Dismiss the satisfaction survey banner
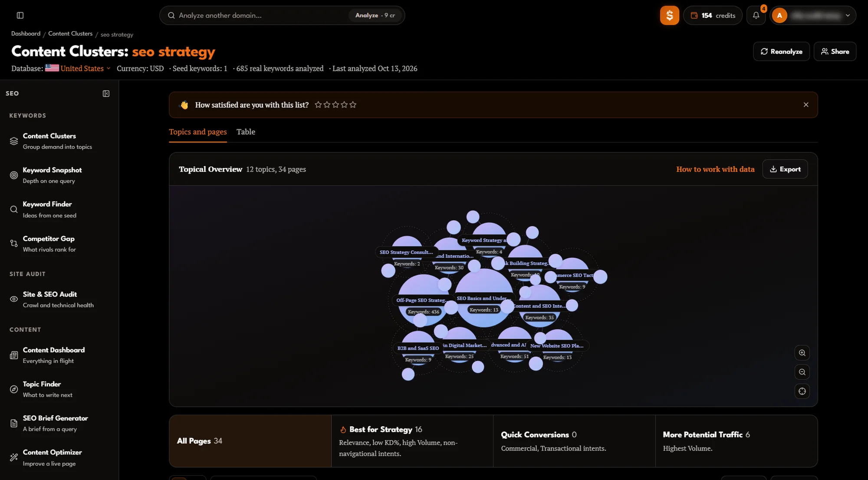Image resolution: width=868 pixels, height=480 pixels. [806, 105]
